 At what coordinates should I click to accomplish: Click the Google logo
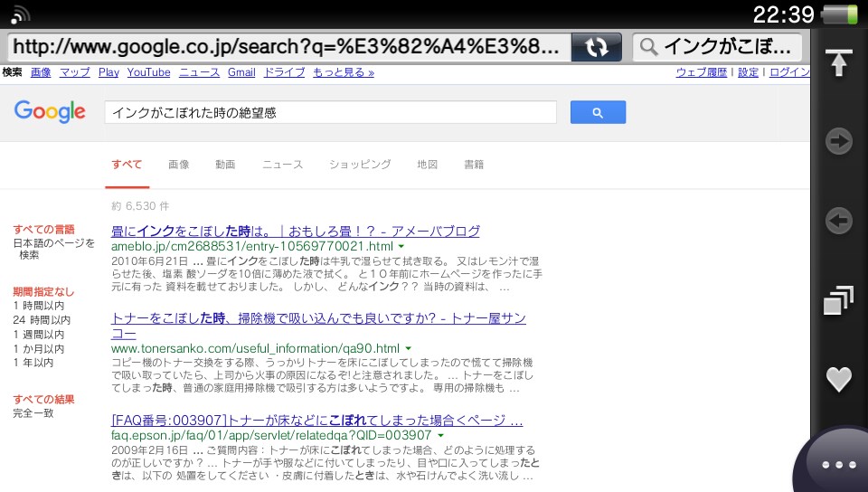pyautogui.click(x=50, y=112)
